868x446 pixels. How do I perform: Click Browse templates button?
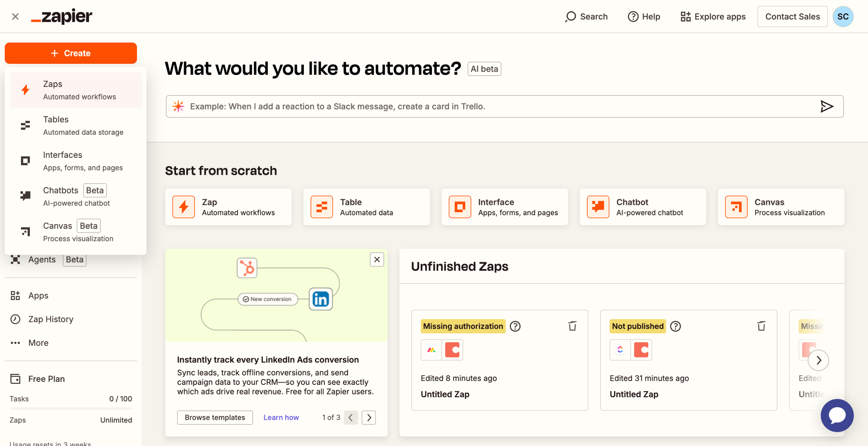(215, 417)
